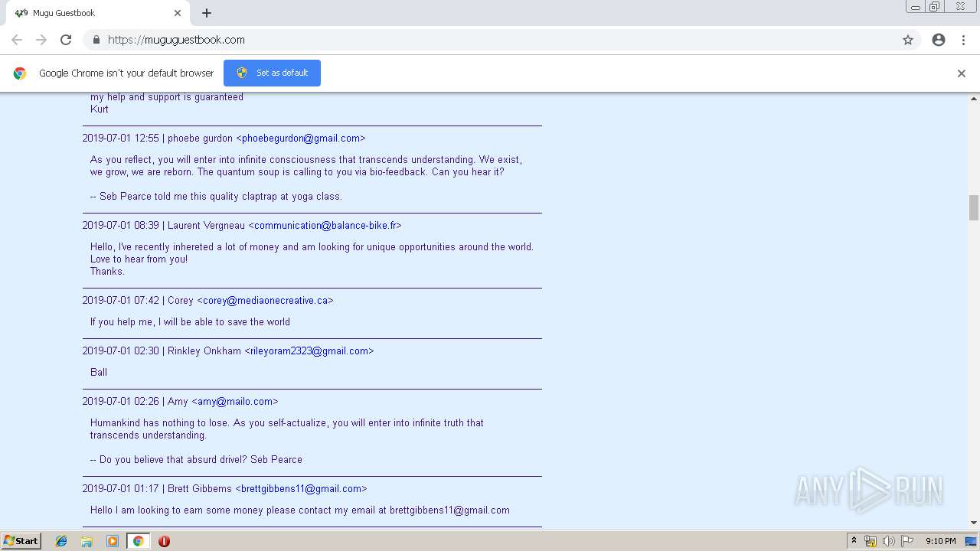Open the Action Center flag icon

click(x=907, y=541)
